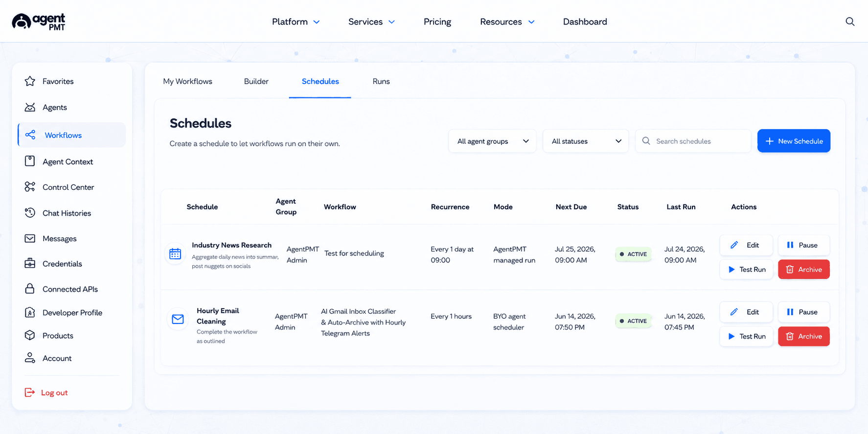868x434 pixels.
Task: Click 'Jul 25, 2026, 09:00 AM' next due cell
Action: [575, 254]
